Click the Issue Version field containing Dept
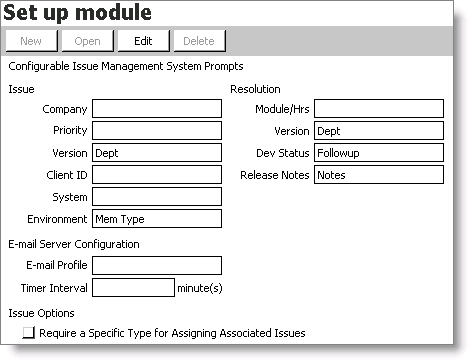Image resolution: width=470 pixels, height=361 pixels. (157, 153)
